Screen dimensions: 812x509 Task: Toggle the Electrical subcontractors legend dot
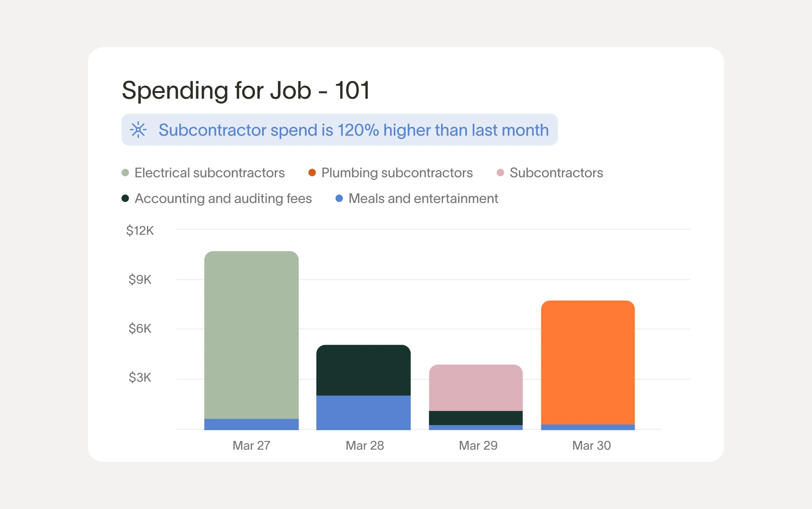[125, 173]
